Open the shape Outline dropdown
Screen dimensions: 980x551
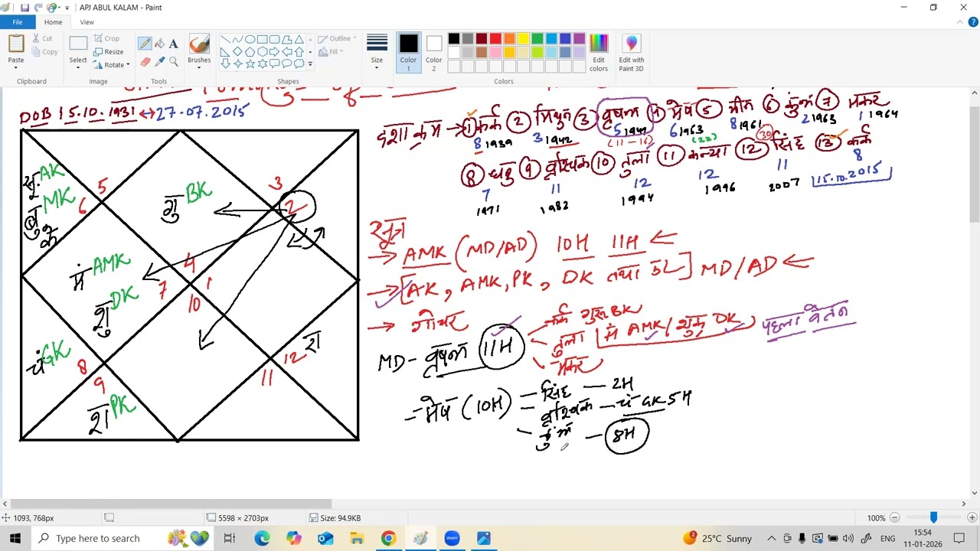pyautogui.click(x=337, y=38)
